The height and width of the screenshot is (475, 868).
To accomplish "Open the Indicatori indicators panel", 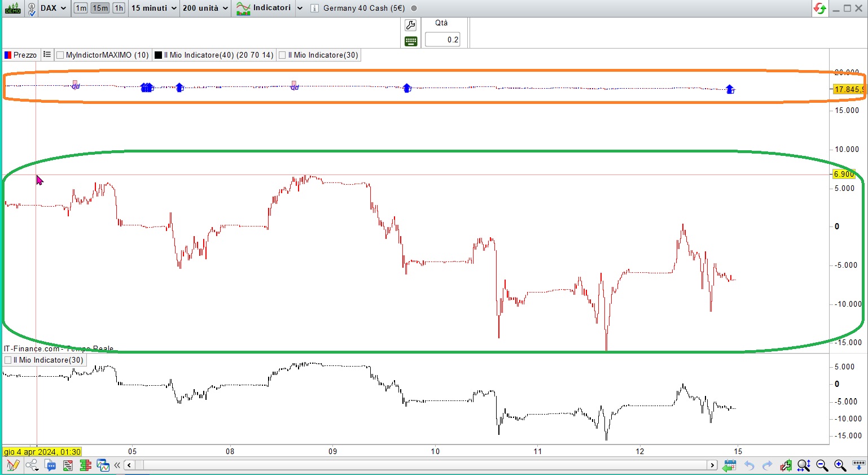I will point(264,8).
